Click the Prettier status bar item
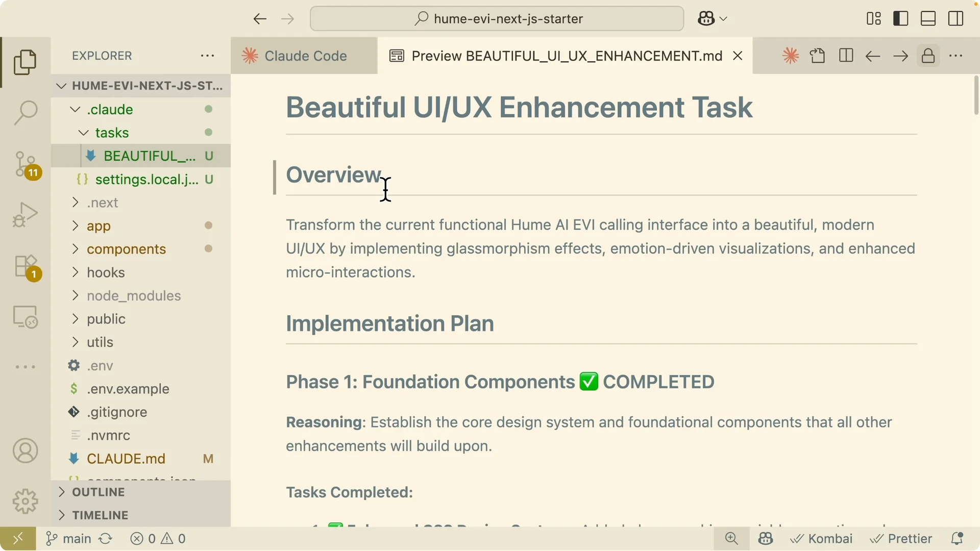Screen dimensions: 980x551 tap(901, 539)
